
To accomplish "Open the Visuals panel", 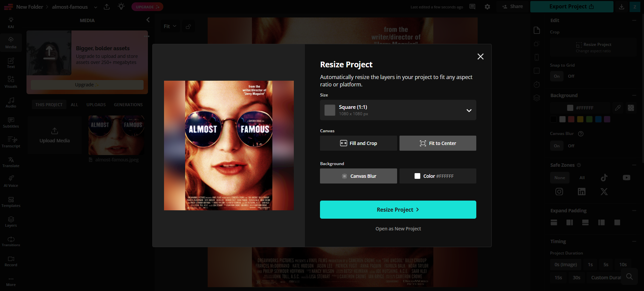I will coord(11,82).
